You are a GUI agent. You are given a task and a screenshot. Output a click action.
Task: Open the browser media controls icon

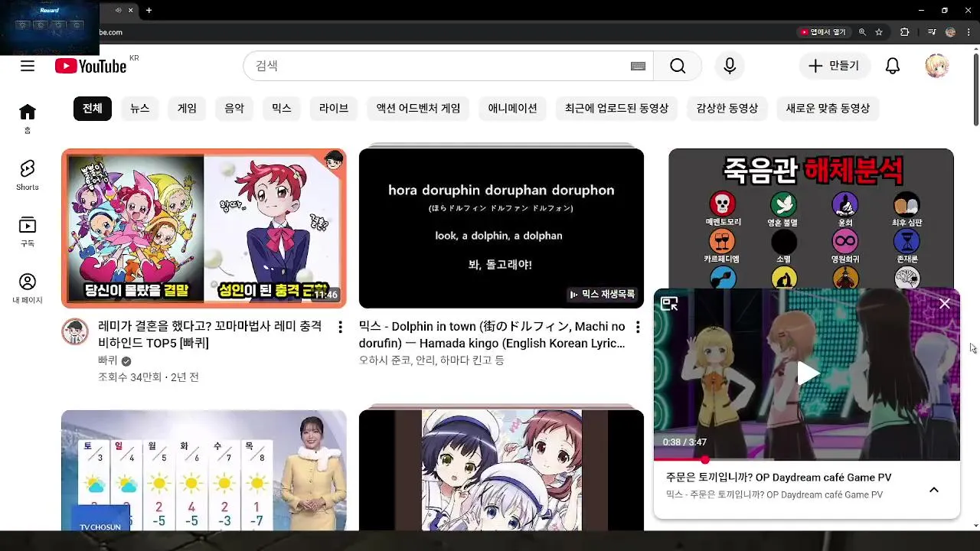(x=932, y=32)
